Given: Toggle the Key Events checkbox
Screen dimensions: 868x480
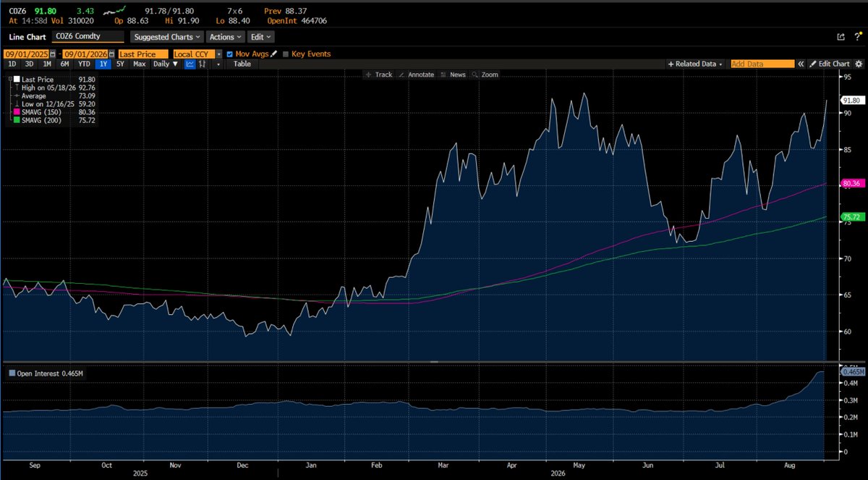Looking at the screenshot, I should click(285, 54).
